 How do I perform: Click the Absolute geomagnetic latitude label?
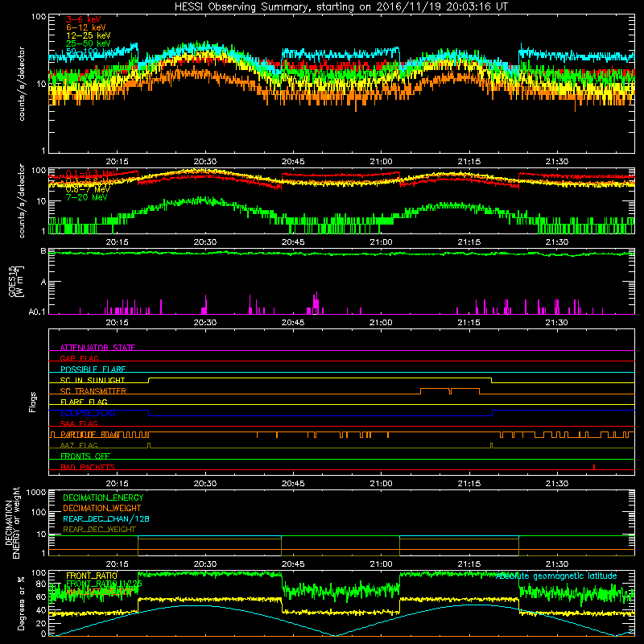coord(556,576)
